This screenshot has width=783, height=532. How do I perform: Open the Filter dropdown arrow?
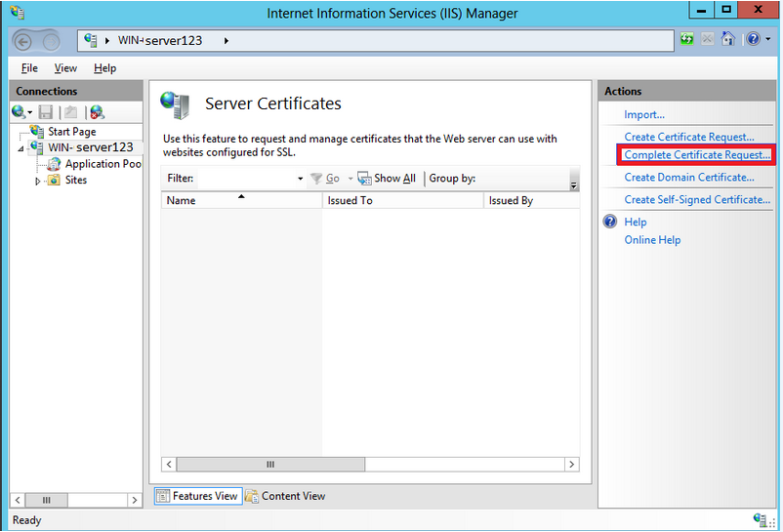point(300,180)
